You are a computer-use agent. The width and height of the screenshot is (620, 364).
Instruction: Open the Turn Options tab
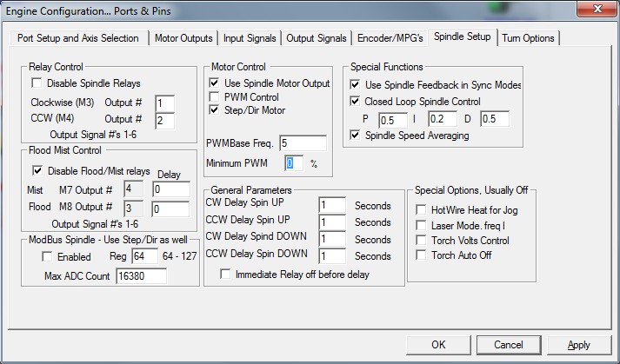[x=528, y=38]
